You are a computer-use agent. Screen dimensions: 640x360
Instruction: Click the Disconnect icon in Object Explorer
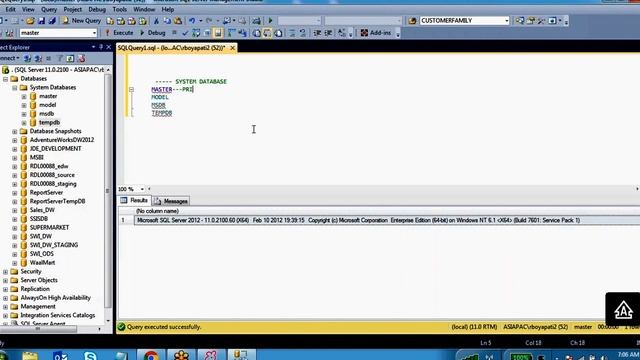pyautogui.click(x=38, y=59)
